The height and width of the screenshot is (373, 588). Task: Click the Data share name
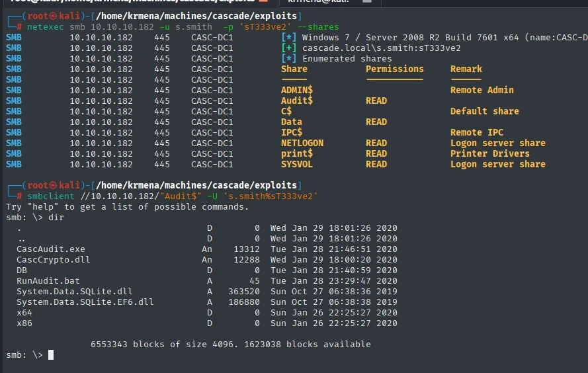click(292, 122)
